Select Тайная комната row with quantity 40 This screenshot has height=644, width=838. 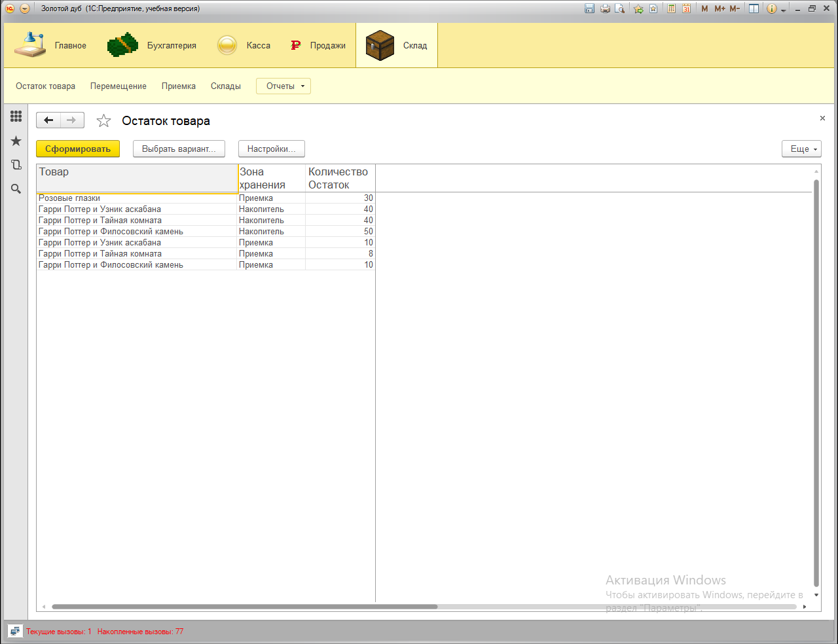tap(206, 221)
